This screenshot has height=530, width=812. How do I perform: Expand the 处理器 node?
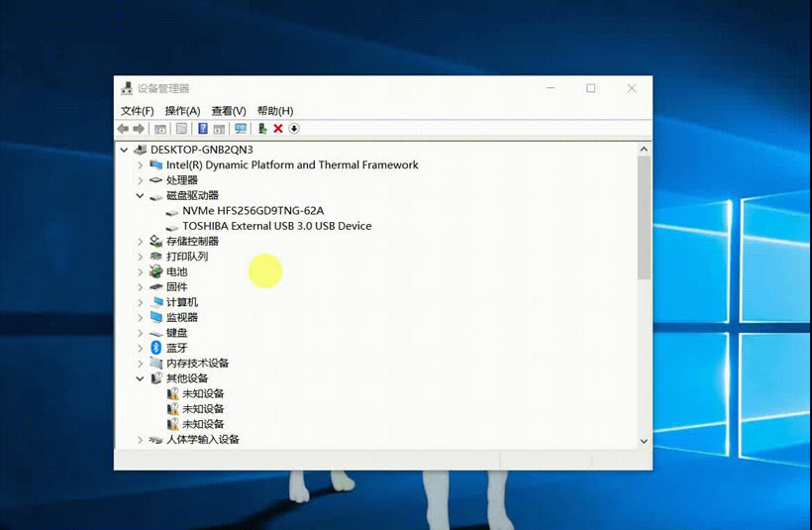coord(140,180)
